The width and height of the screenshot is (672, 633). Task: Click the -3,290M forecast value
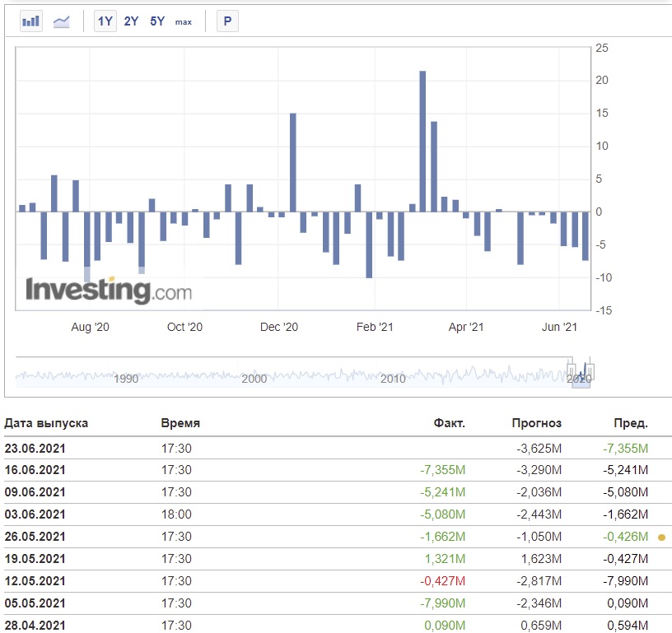(x=539, y=470)
